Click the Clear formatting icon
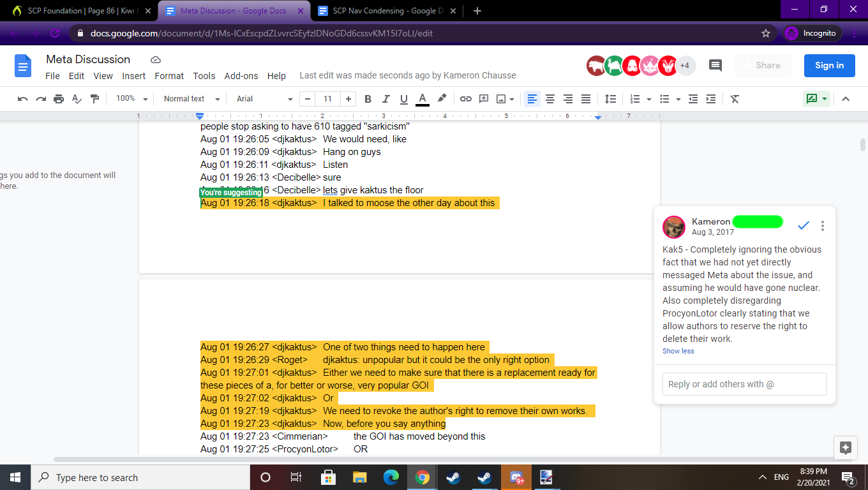 (x=735, y=99)
